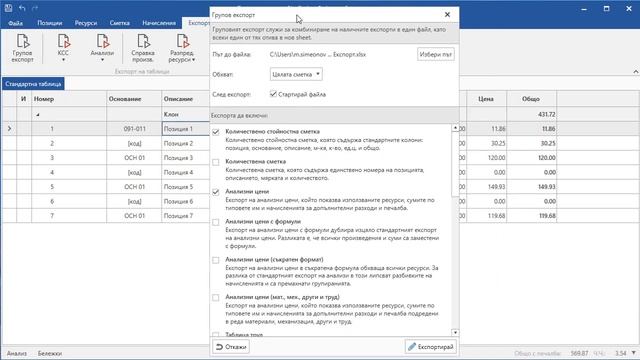Image resolution: width=640 pixels, height=360 pixels.
Task: Open the Позиции ribbon tab
Action: tap(49, 23)
